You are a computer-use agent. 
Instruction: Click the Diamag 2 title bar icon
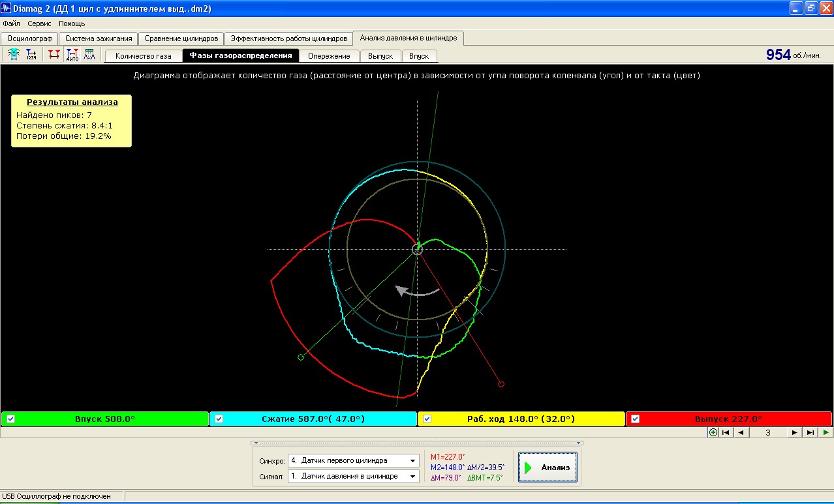(7, 8)
